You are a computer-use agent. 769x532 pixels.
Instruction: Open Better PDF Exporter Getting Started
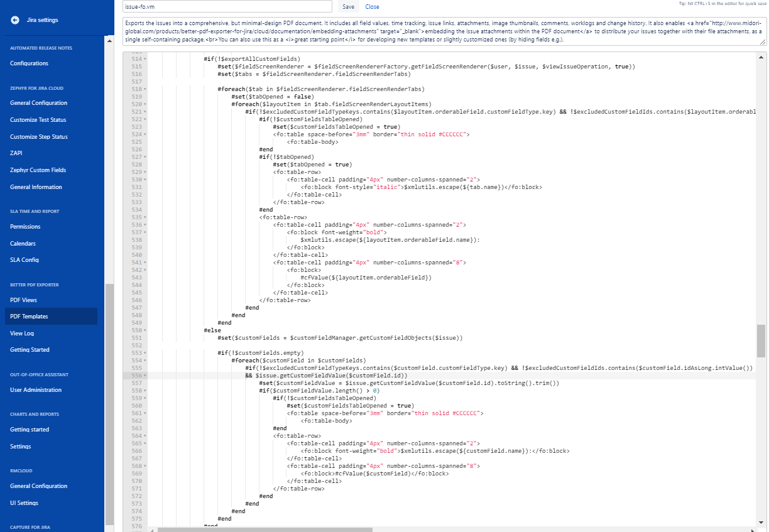[30, 350]
